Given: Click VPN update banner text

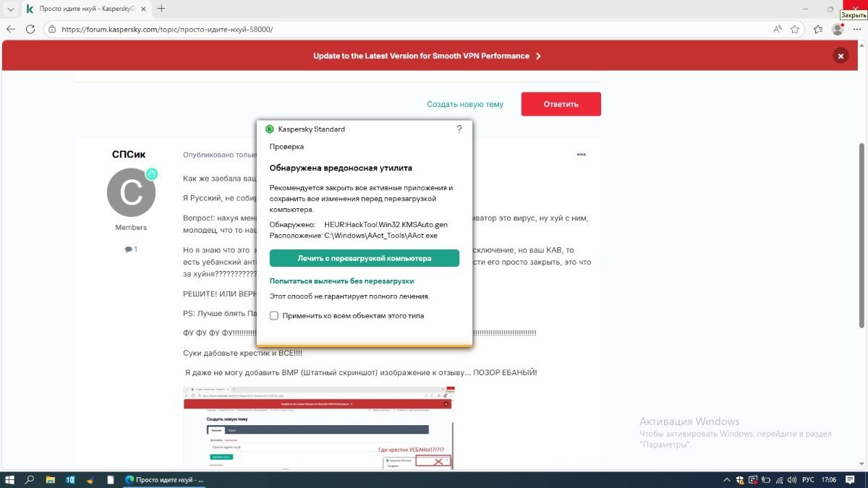Looking at the screenshot, I should [422, 56].
